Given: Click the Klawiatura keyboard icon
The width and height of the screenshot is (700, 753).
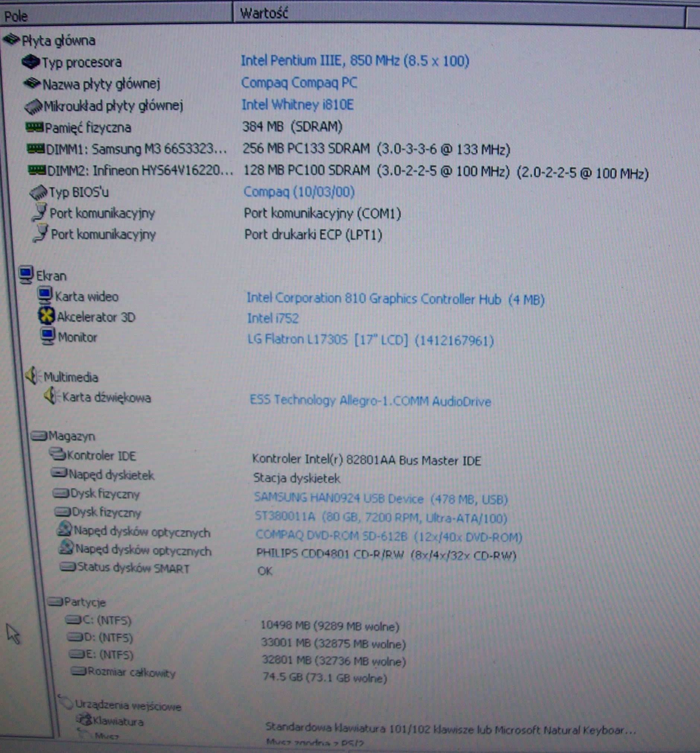Looking at the screenshot, I should (84, 719).
